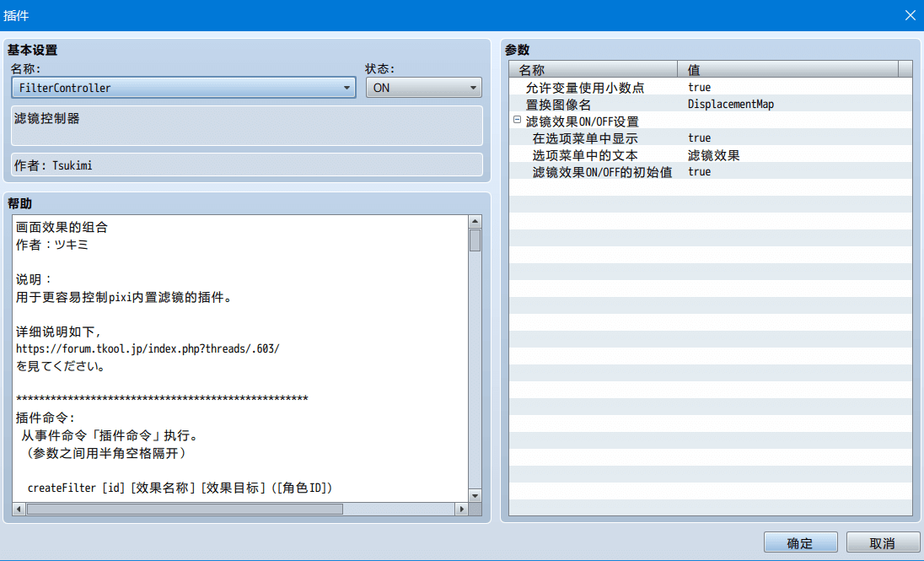Select the 在选项菜单中显示 parameter row
Image resolution: width=924 pixels, height=561 pixels.
(710, 138)
